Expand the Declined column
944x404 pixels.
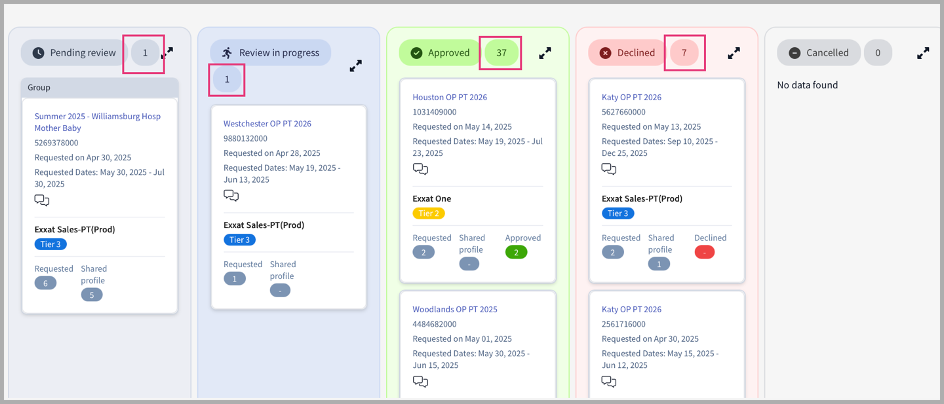pyautogui.click(x=734, y=53)
